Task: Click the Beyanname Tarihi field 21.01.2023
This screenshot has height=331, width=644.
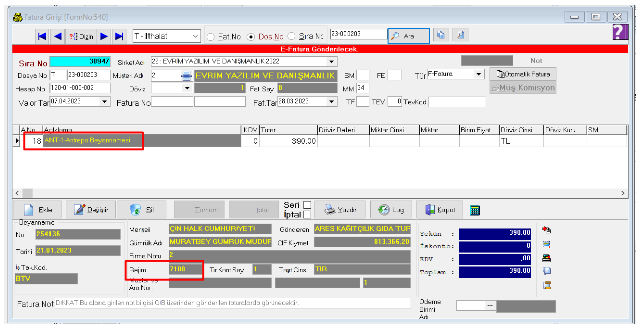Action: (78, 251)
